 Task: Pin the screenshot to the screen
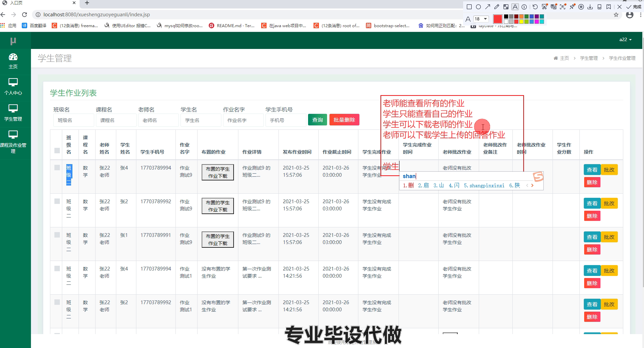572,7
